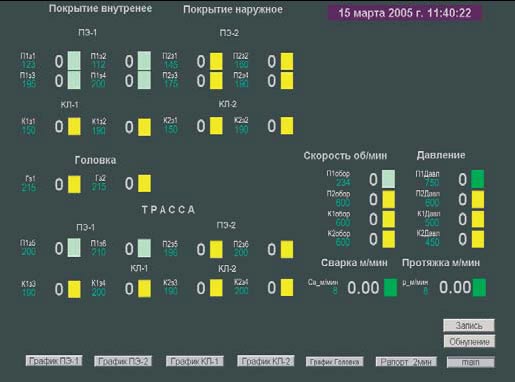Click the pale indicator beside П1з6
The height and width of the screenshot is (382, 515).
pos(144,248)
